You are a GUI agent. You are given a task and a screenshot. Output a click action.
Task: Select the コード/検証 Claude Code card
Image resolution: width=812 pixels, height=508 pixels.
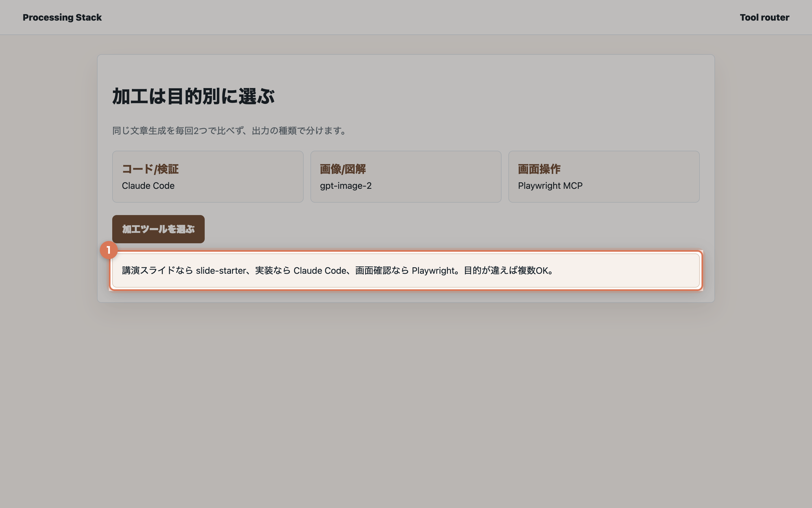pos(208,177)
